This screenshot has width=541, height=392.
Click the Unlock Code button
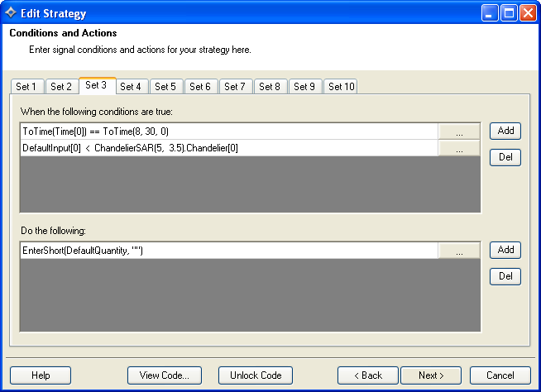point(256,375)
